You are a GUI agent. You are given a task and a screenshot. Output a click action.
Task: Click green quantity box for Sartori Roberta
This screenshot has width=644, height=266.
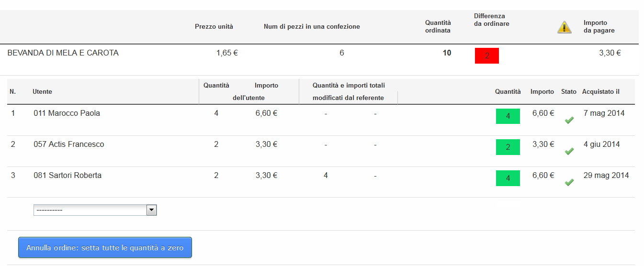click(508, 178)
